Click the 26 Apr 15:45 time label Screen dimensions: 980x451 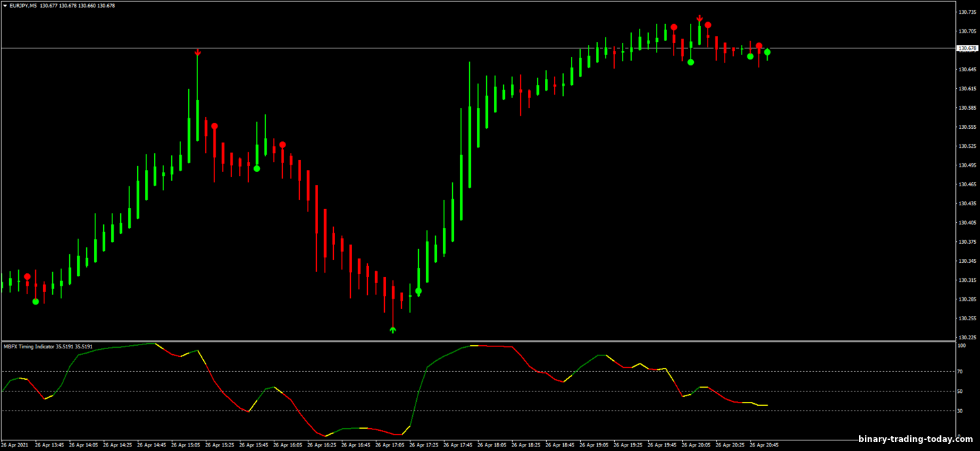click(x=253, y=444)
